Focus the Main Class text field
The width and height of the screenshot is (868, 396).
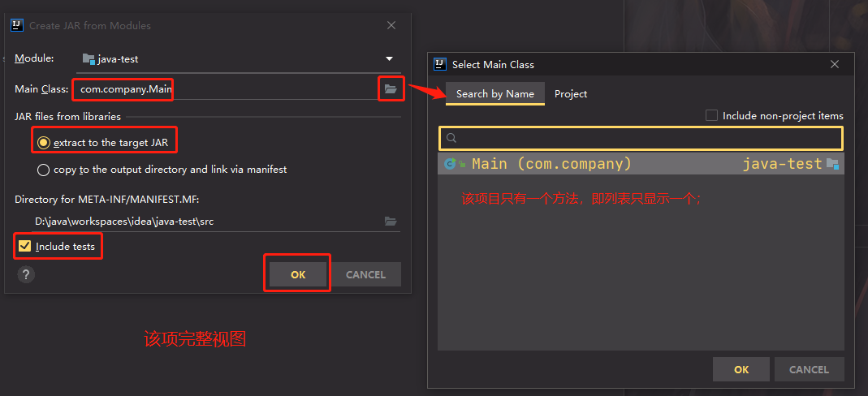coord(226,89)
